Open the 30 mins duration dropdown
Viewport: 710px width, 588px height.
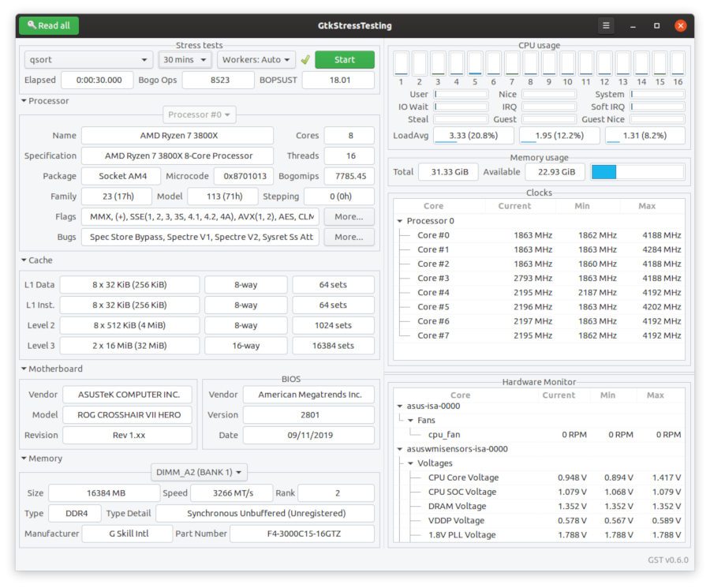click(x=185, y=59)
